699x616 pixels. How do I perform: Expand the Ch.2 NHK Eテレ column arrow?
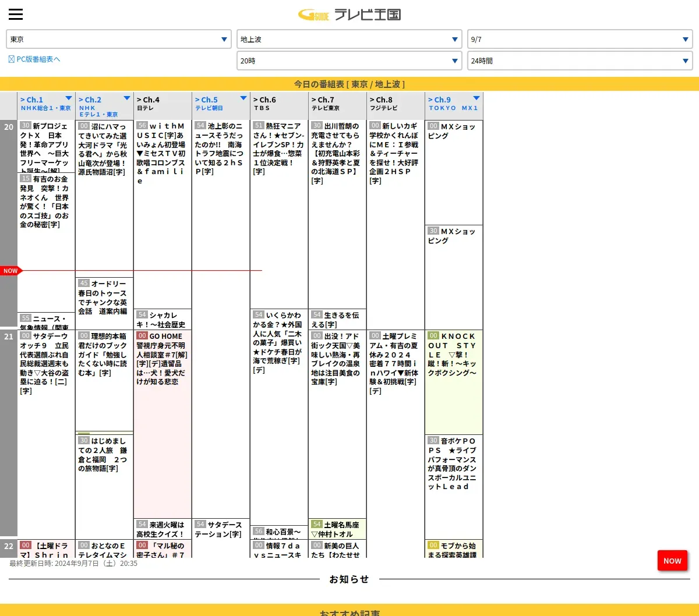[x=127, y=98]
